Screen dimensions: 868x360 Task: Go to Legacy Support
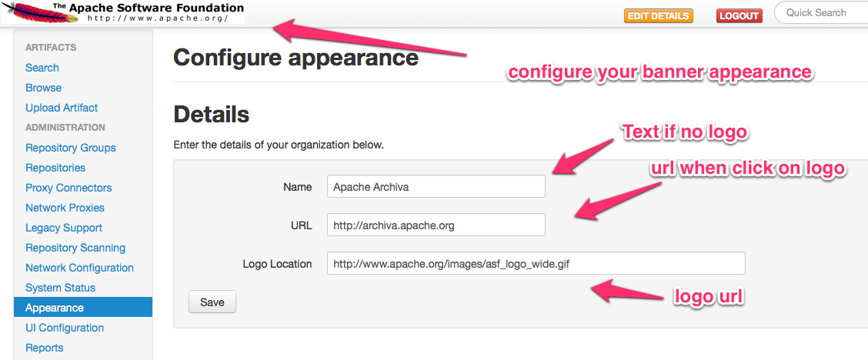click(64, 228)
